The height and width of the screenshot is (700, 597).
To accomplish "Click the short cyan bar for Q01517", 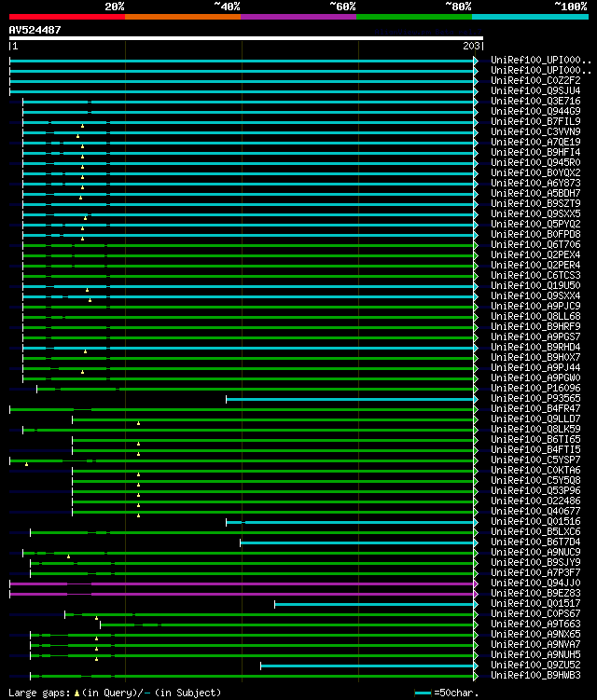I will click(374, 604).
